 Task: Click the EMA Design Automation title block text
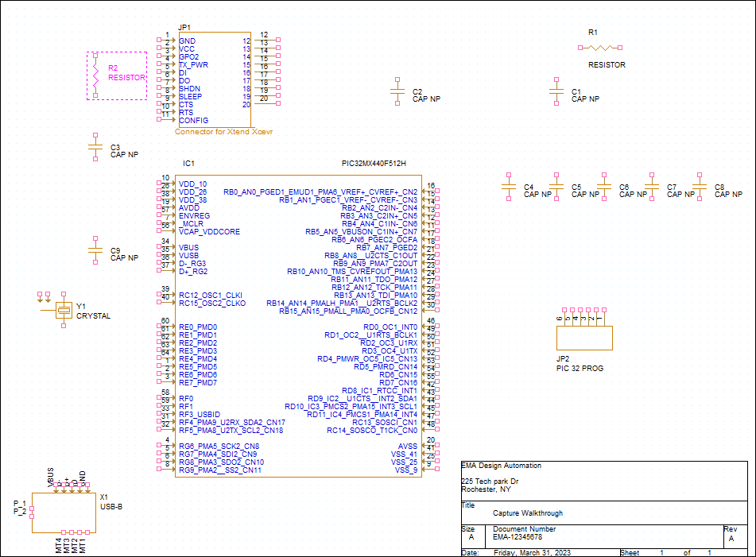(501, 466)
